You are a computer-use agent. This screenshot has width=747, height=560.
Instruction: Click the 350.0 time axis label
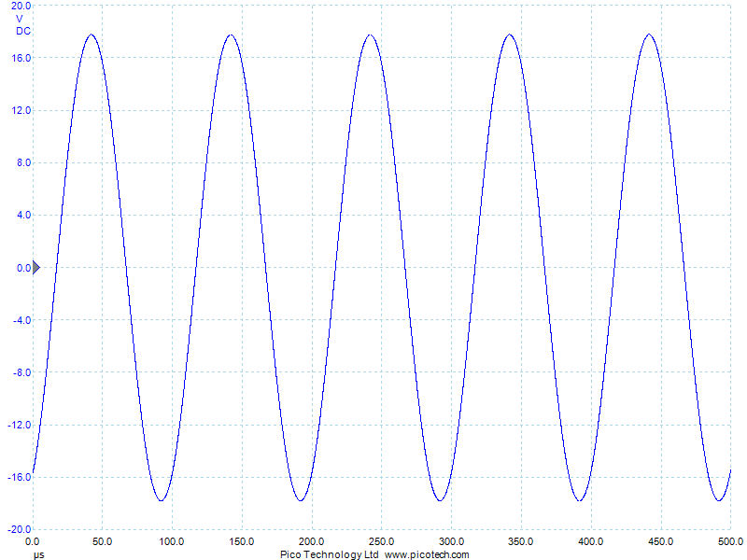[x=521, y=542]
